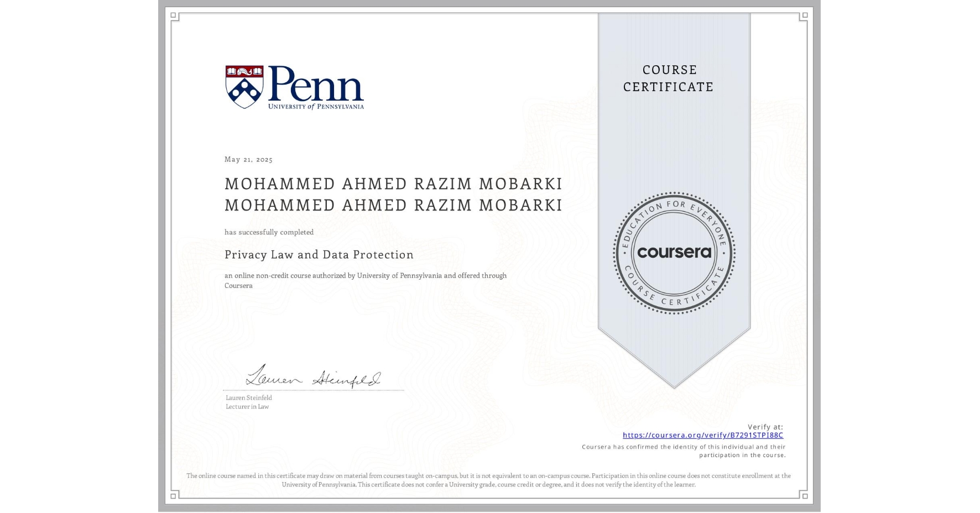The height and width of the screenshot is (513, 980).
Task: Click the 'Verify at:' label
Action: pyautogui.click(x=765, y=427)
